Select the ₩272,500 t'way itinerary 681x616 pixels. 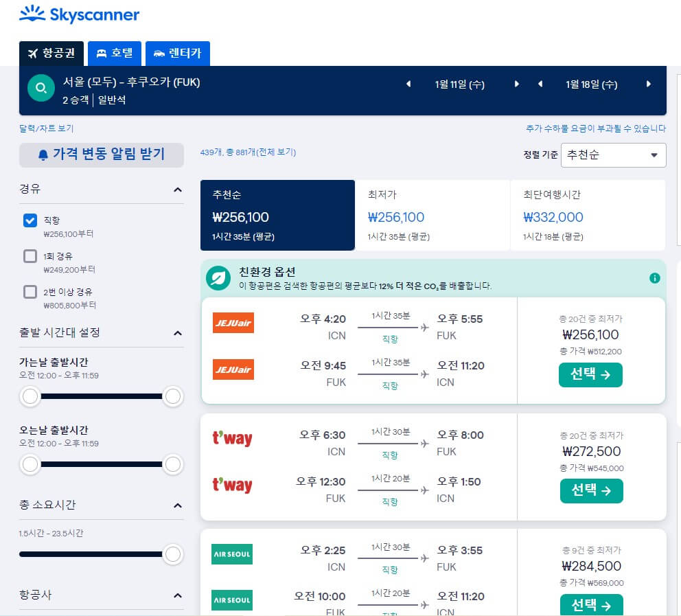pyautogui.click(x=591, y=491)
